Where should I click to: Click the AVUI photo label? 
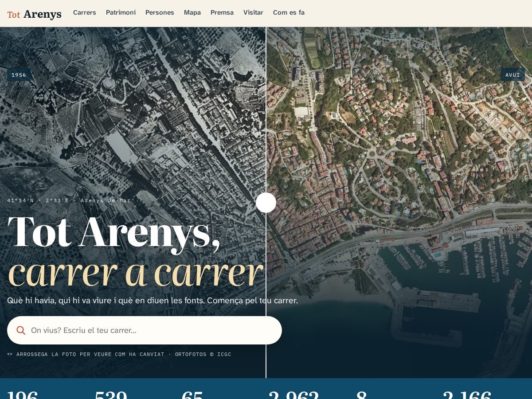513,75
